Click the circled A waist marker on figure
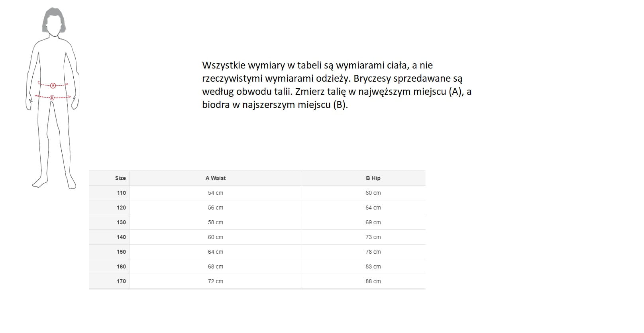This screenshot has height=333, width=644. pyautogui.click(x=53, y=85)
